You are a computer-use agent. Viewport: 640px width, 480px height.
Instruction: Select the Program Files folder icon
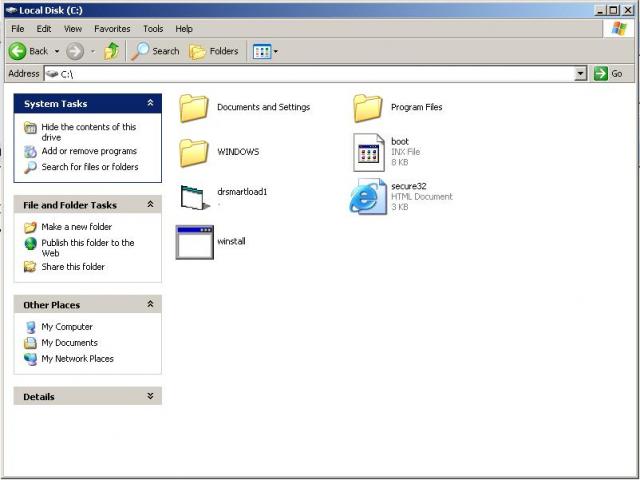[368, 108]
